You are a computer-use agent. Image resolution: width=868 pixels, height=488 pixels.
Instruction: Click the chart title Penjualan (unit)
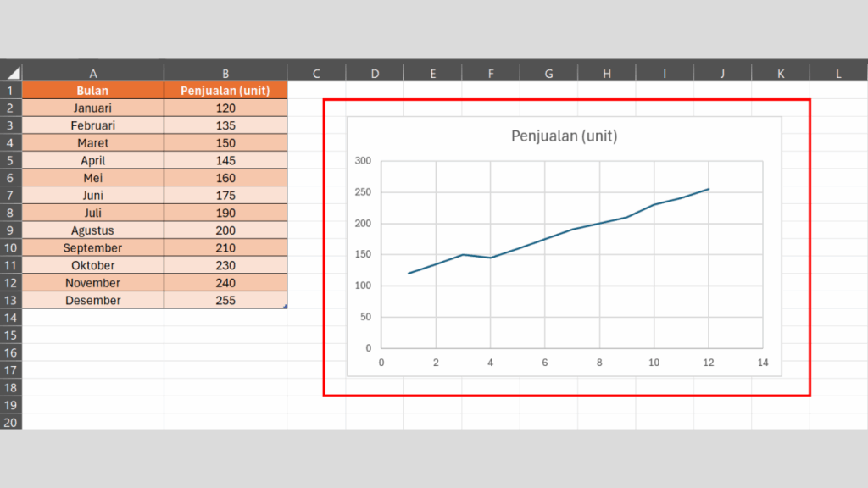coord(565,136)
